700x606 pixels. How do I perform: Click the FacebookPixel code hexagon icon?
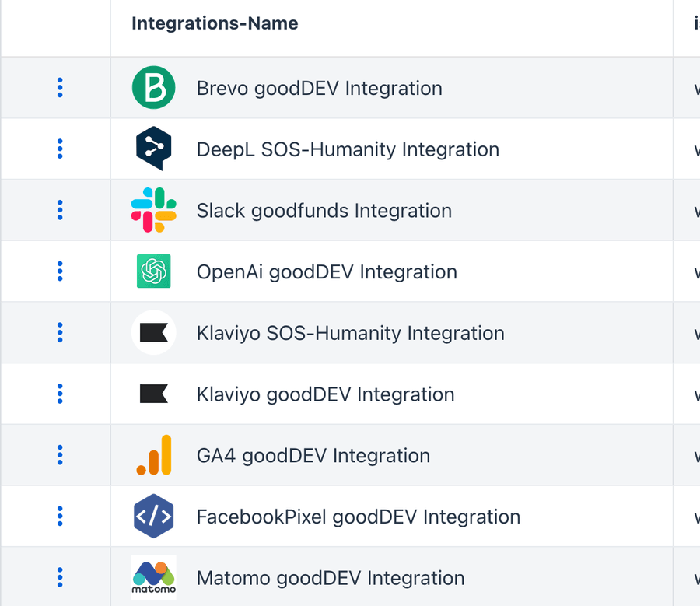[153, 516]
